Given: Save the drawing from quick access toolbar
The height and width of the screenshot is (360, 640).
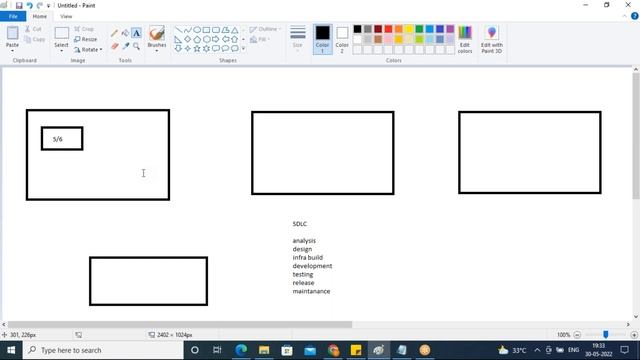Looking at the screenshot, I should 19,5.
